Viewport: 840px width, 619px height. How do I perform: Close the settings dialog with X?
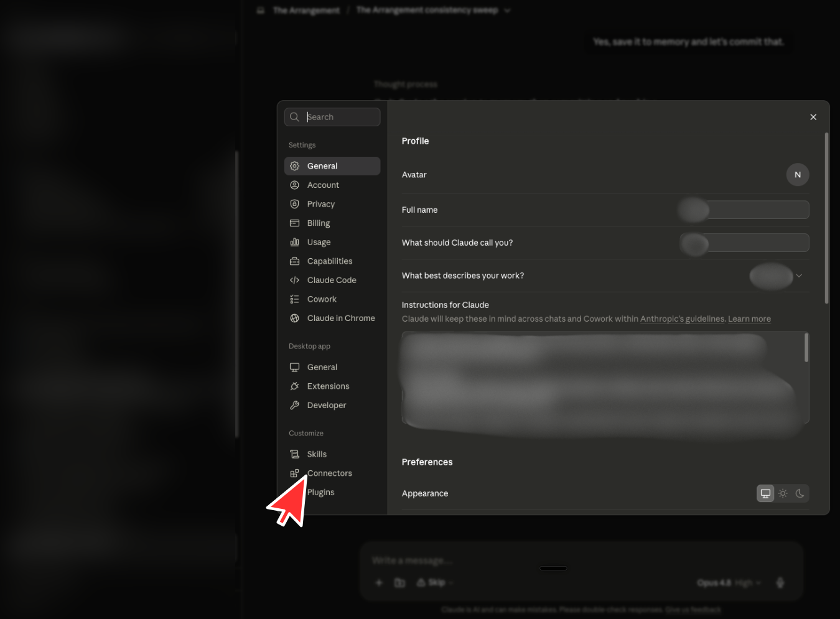coord(813,117)
